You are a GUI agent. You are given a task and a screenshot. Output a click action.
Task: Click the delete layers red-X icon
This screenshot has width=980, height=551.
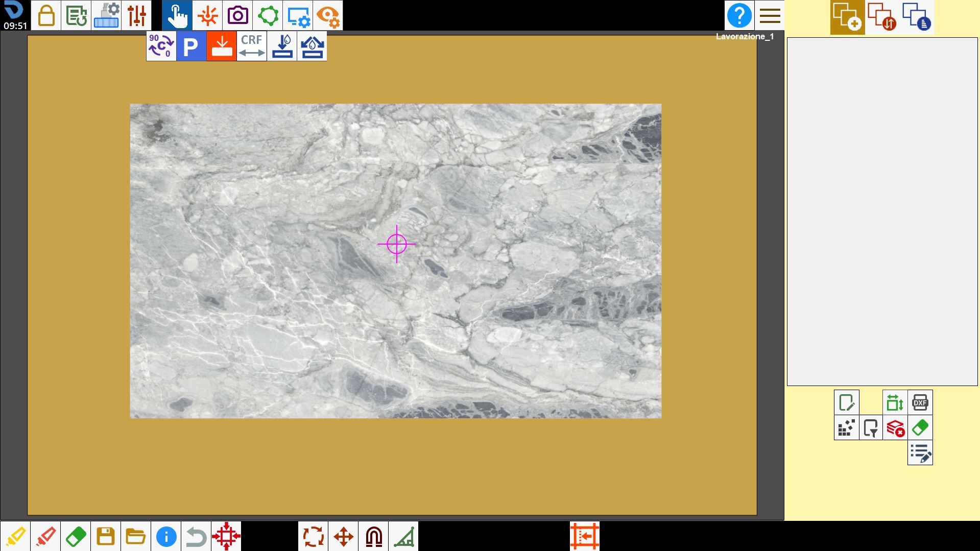[x=895, y=427]
